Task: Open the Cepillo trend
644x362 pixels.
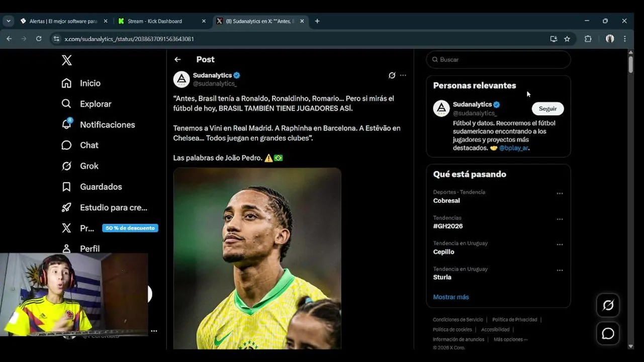Action: coord(443,252)
